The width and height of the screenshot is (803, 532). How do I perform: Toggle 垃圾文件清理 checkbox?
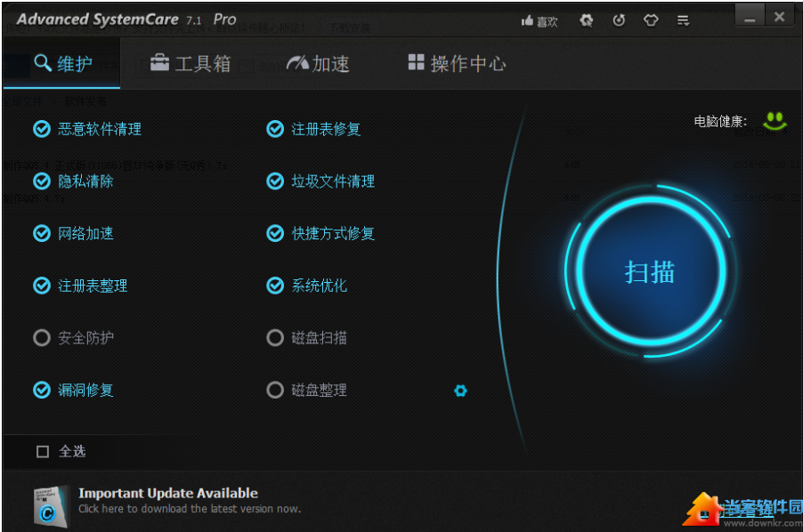275,181
